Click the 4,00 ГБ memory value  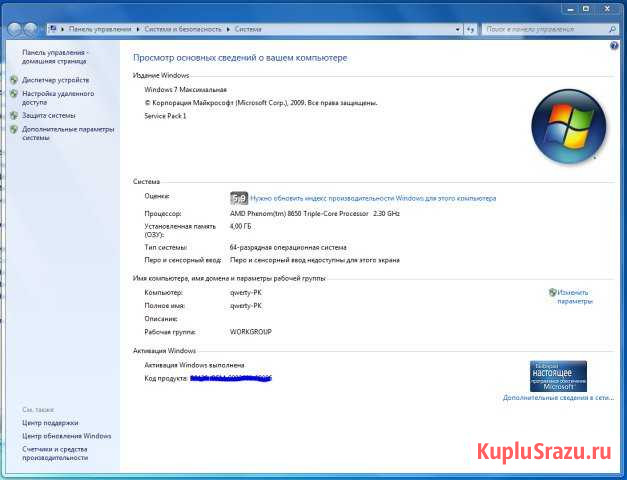click(240, 226)
